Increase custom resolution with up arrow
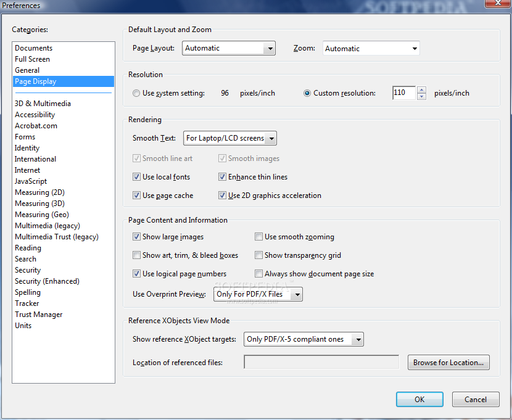This screenshot has width=512, height=420. coord(421,90)
